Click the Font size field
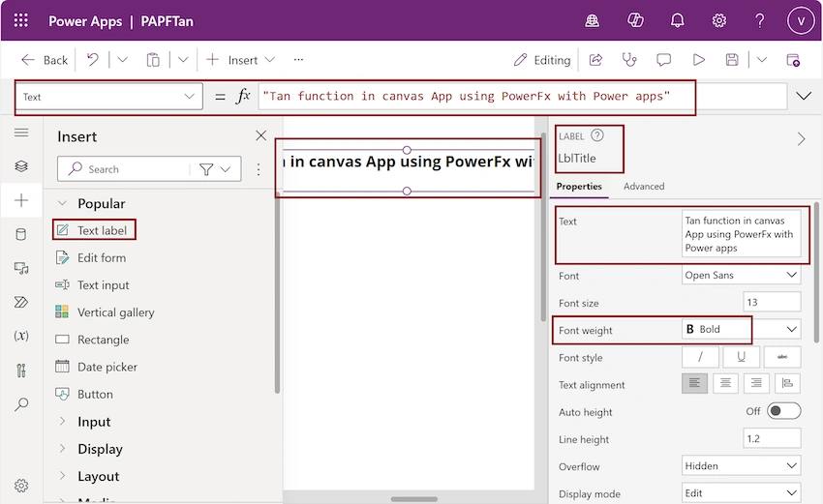823x504 pixels. (772, 302)
